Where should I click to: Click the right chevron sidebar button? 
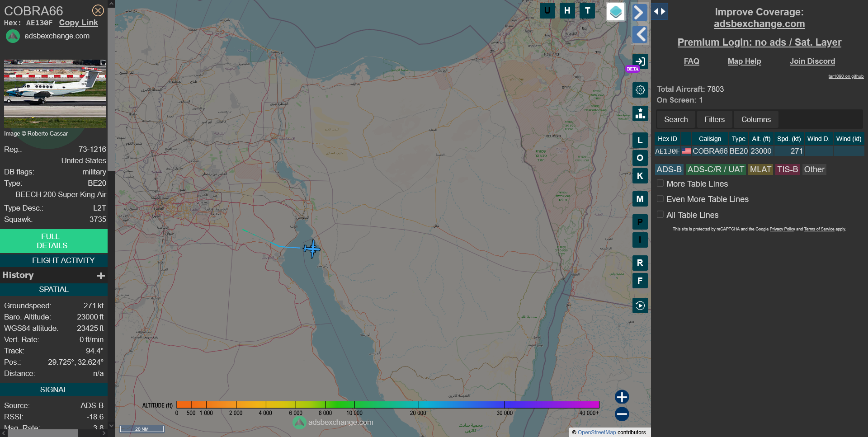pos(640,13)
